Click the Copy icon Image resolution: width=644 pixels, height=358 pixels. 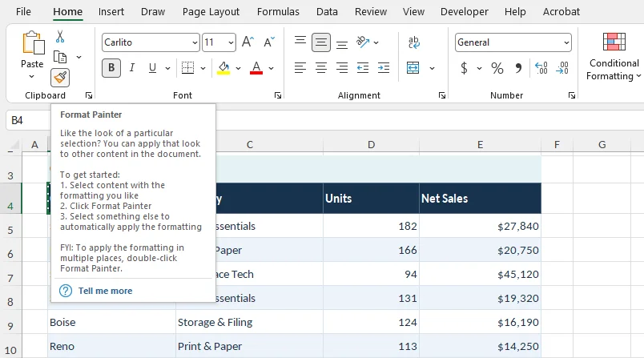(60, 57)
